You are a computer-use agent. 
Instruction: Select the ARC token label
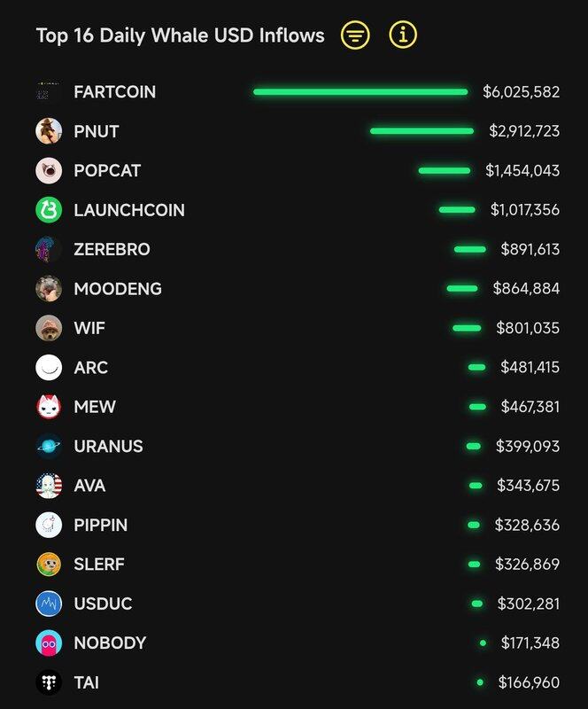click(x=91, y=368)
